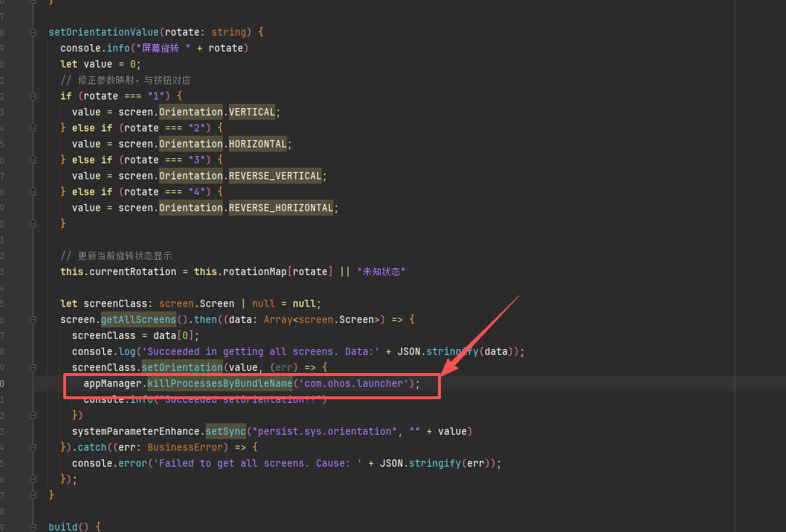Image resolution: width=786 pixels, height=532 pixels.
Task: Click killProcessesByBundleName method name
Action: click(x=219, y=384)
